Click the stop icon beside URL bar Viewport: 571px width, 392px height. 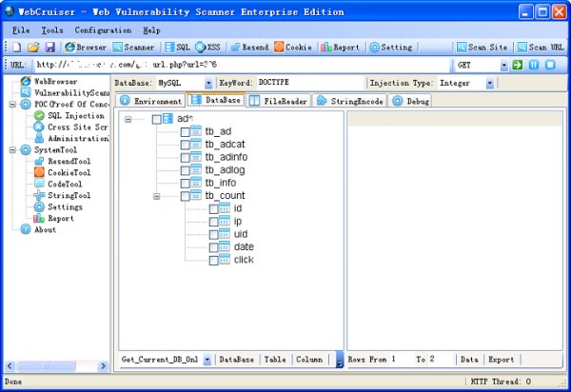(550, 65)
